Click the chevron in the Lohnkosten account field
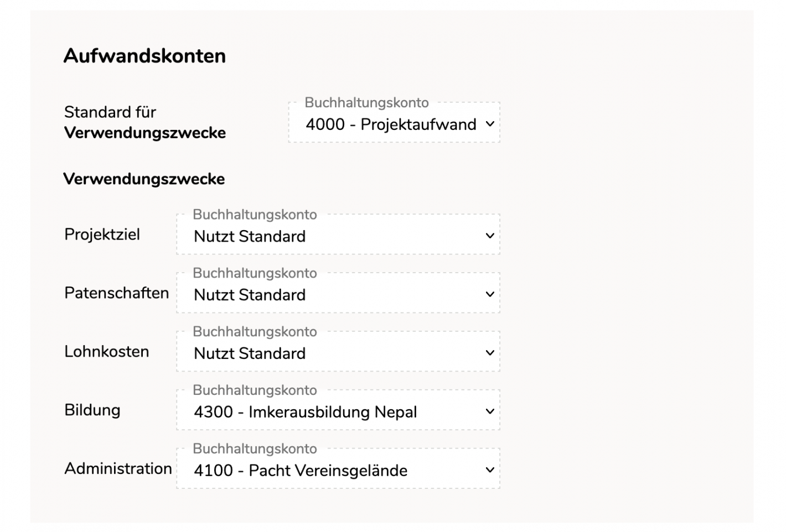The width and height of the screenshot is (786, 532). [489, 353]
